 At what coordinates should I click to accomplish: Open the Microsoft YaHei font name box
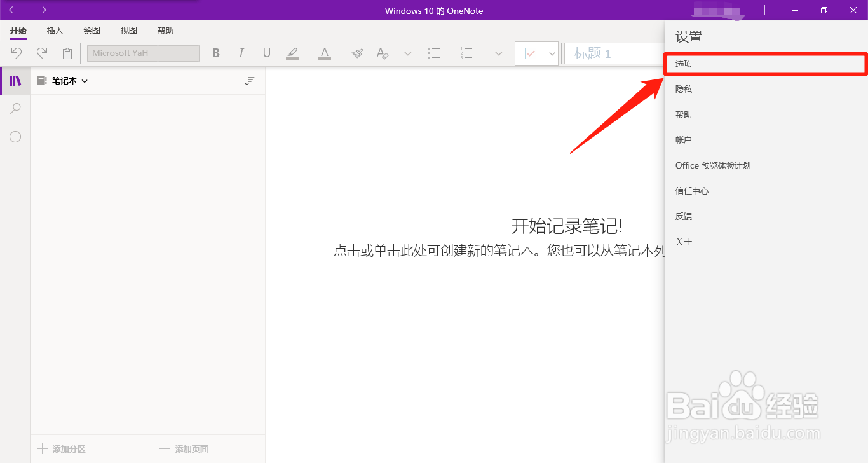pos(123,53)
